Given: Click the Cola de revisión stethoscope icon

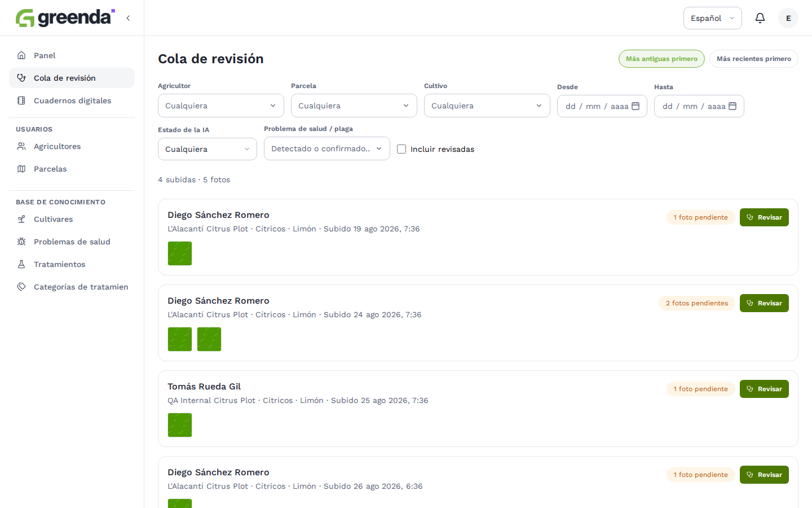Looking at the screenshot, I should pos(21,78).
